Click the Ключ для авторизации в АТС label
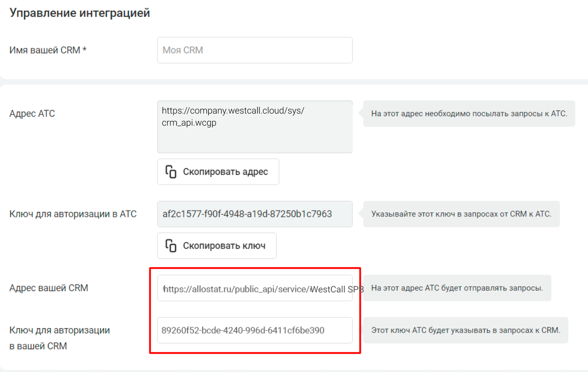The width and height of the screenshot is (588, 372). point(73,214)
